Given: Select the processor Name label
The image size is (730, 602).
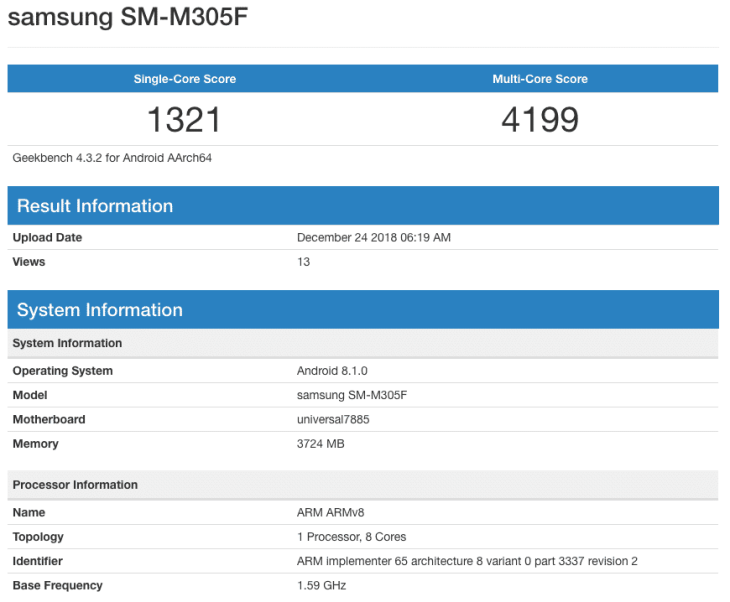Looking at the screenshot, I should tap(29, 512).
